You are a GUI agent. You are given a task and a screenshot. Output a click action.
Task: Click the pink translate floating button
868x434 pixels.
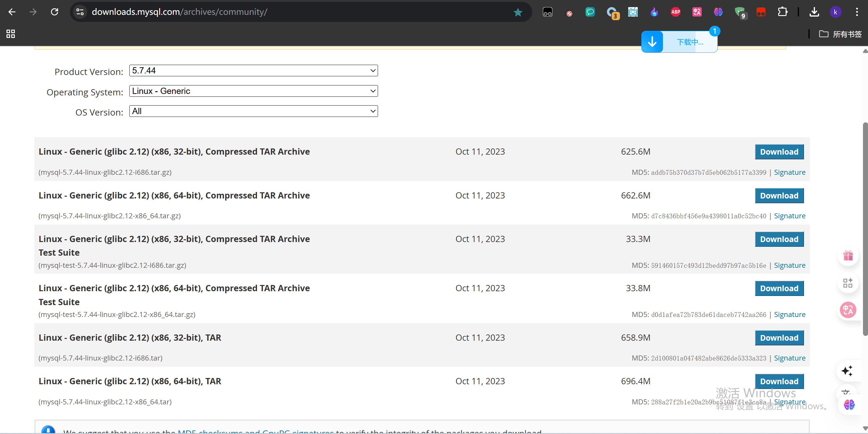tap(848, 310)
